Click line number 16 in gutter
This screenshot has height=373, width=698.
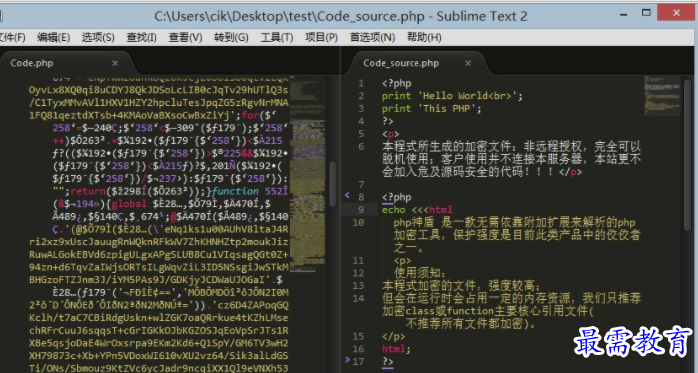point(358,349)
